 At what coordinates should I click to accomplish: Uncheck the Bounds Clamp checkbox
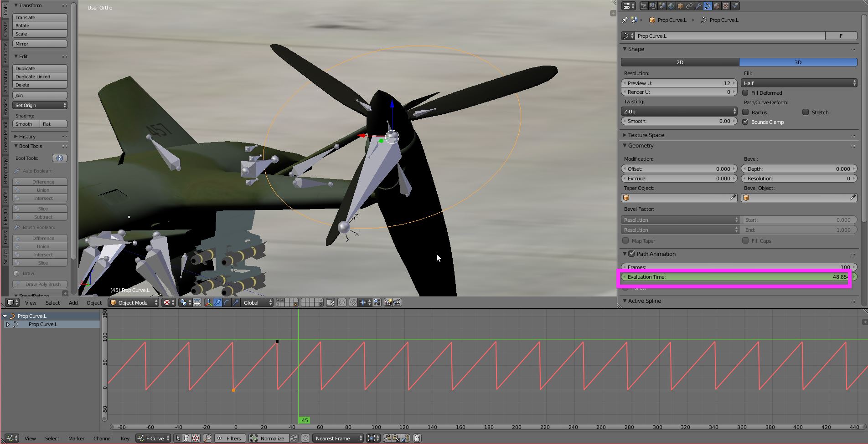[x=745, y=122]
